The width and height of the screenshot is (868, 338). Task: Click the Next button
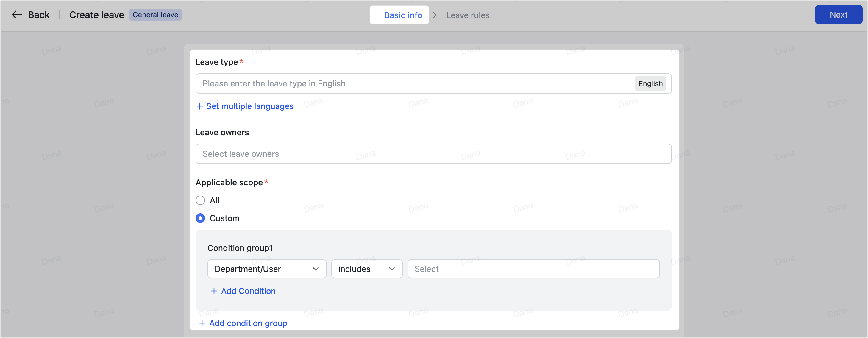[x=838, y=15]
